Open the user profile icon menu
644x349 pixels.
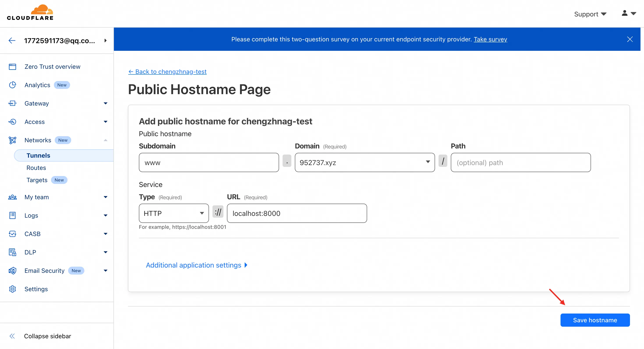pyautogui.click(x=629, y=13)
